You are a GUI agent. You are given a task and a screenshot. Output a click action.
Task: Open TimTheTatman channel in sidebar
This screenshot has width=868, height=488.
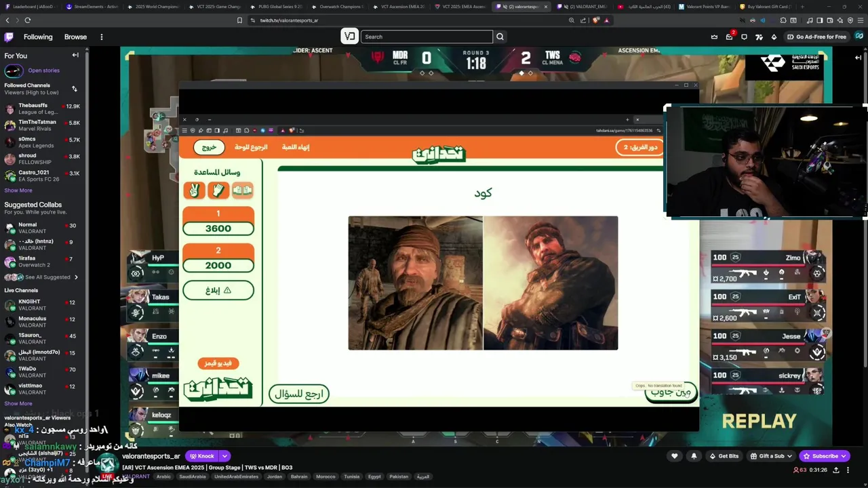(42, 125)
